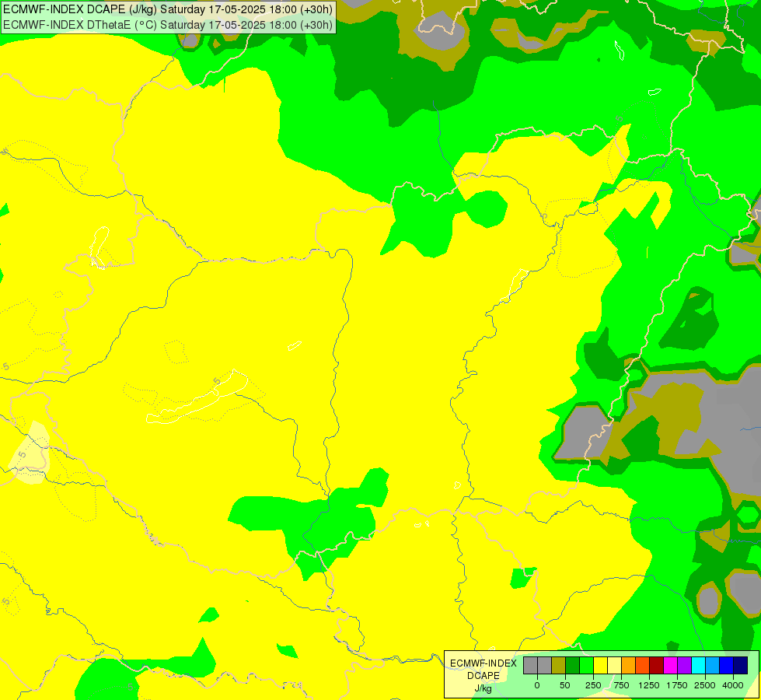761x700 pixels.
Task: Select the olive swatch in the DCAPE legend
Action: [559, 665]
